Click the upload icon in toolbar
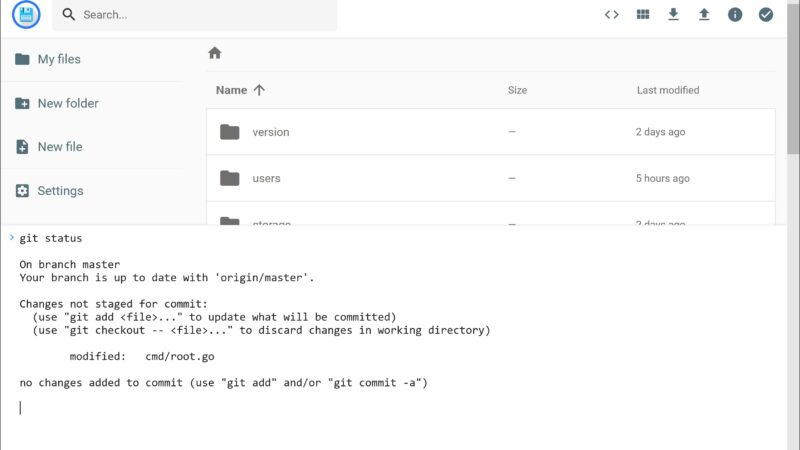 click(704, 14)
